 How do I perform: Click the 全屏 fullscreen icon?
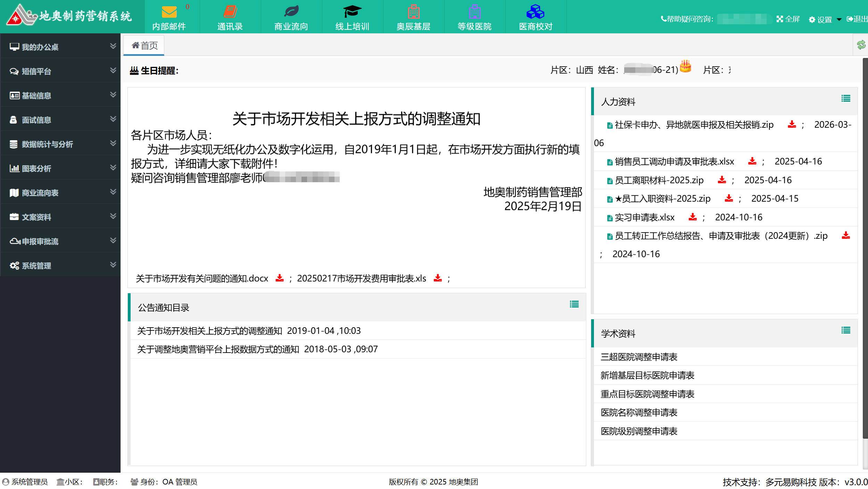click(x=779, y=19)
